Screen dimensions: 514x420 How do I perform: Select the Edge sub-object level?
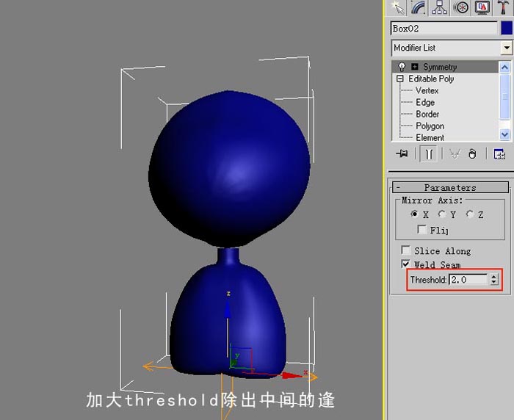pos(425,102)
